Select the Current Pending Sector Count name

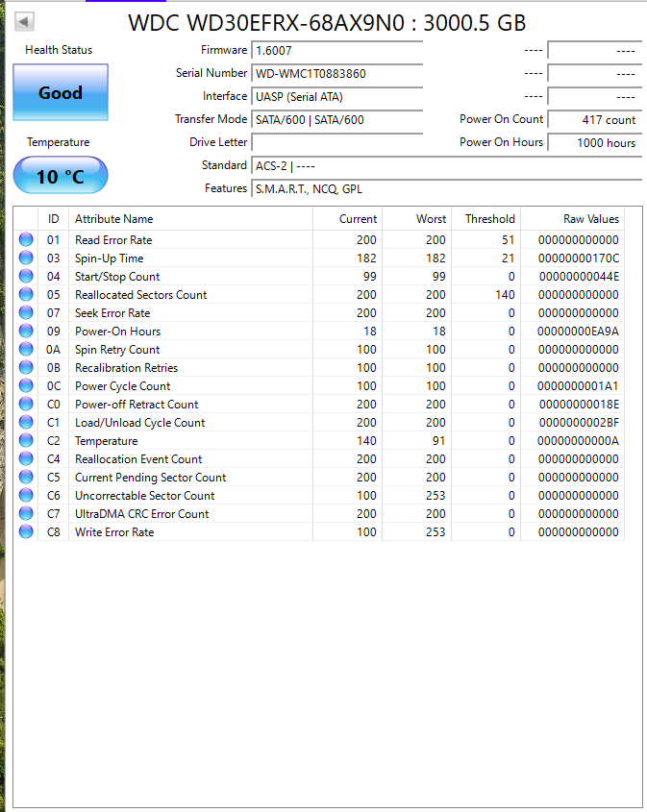[150, 477]
